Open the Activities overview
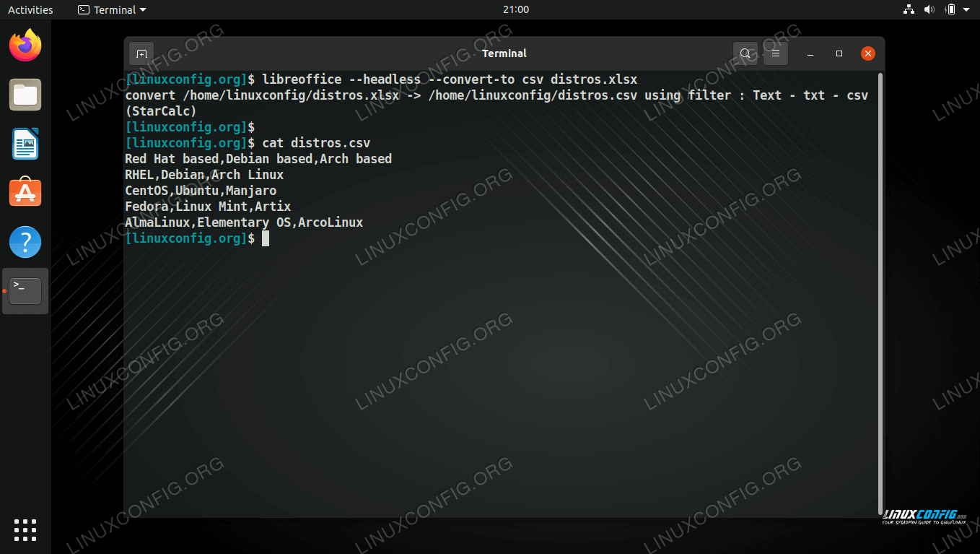 point(30,10)
